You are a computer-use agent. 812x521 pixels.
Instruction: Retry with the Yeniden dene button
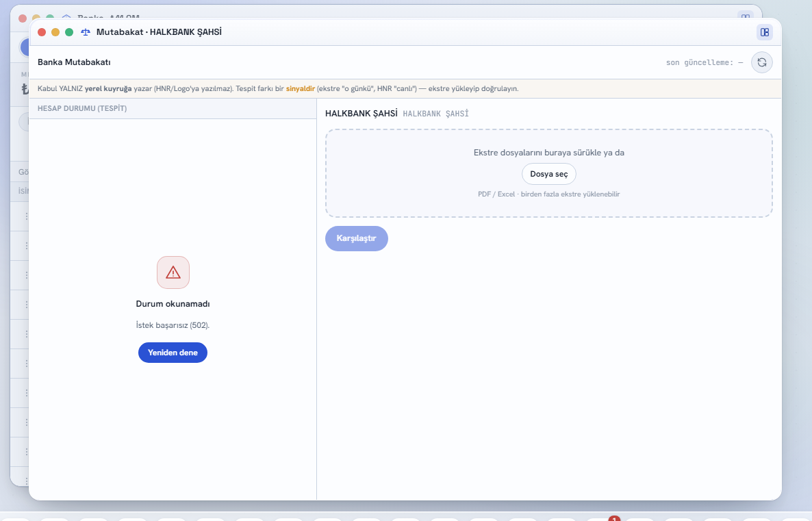(173, 353)
